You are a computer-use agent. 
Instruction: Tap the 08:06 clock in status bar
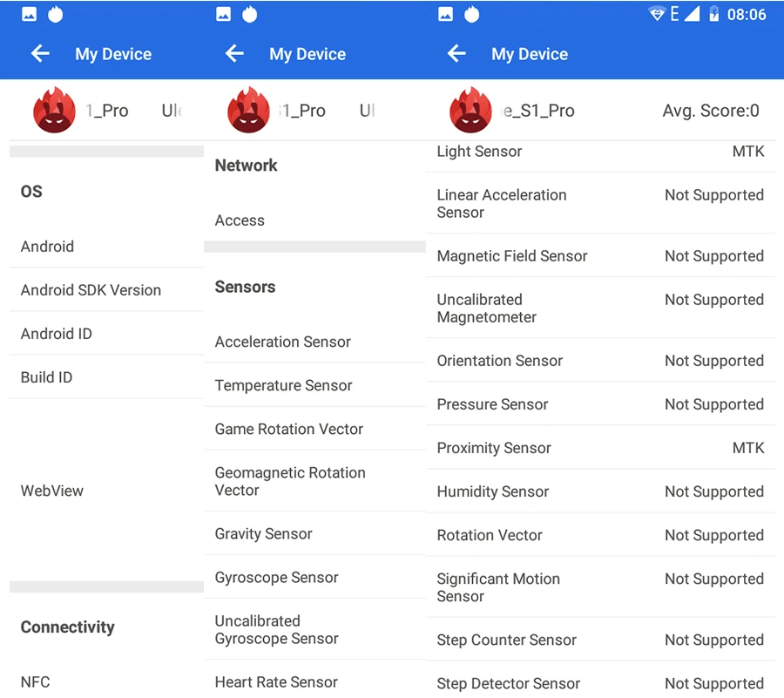[x=746, y=15]
